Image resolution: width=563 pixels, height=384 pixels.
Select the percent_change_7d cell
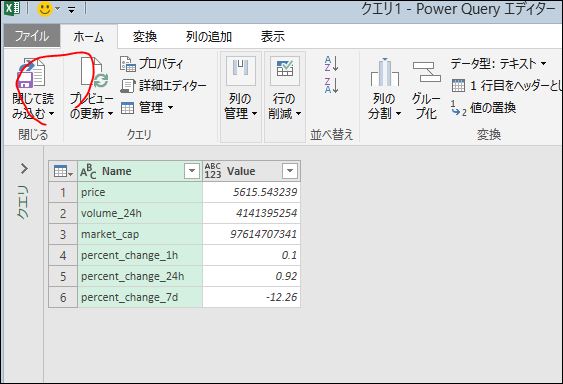pos(140,297)
